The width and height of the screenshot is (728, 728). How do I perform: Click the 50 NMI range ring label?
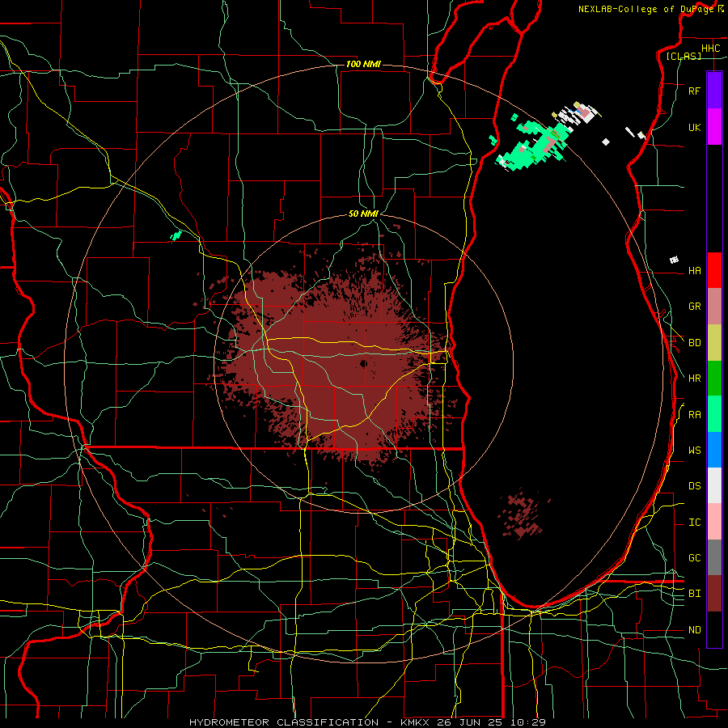coord(363,214)
